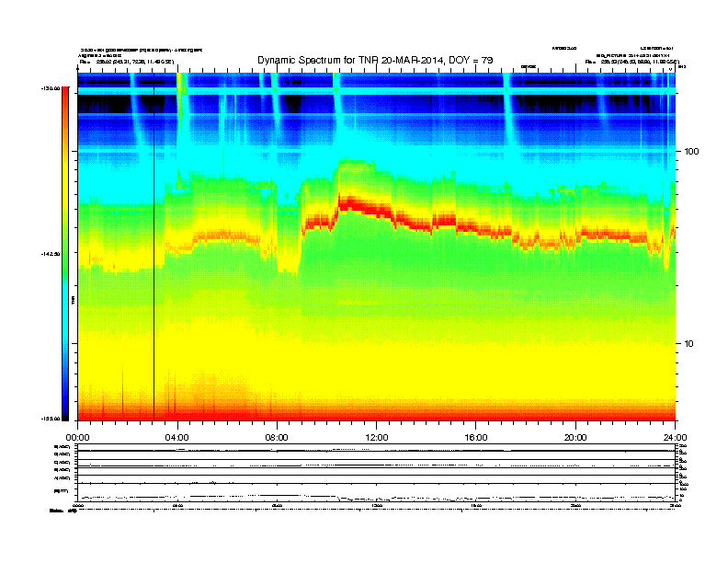Click the 12:00 time axis label
This screenshot has height=563, width=728.
[x=377, y=438]
